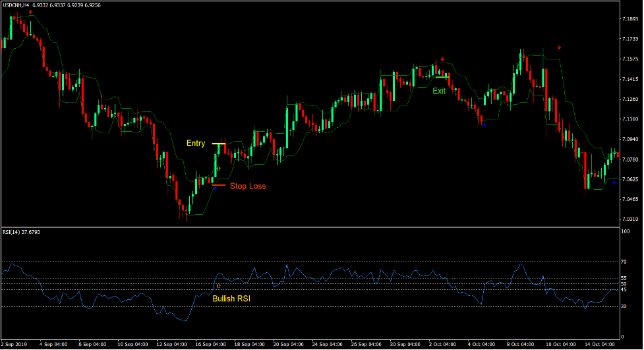Select the green Exit text label

coord(439,91)
